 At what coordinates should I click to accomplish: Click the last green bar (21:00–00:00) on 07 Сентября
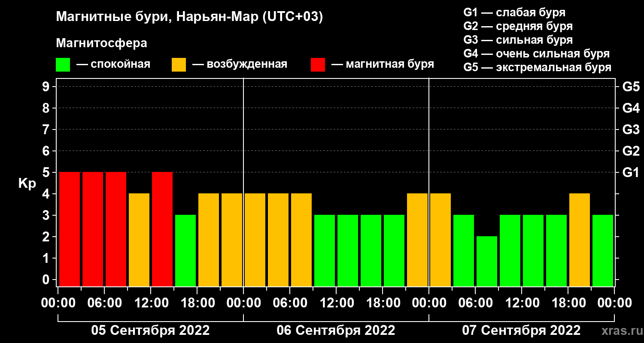[x=603, y=250]
